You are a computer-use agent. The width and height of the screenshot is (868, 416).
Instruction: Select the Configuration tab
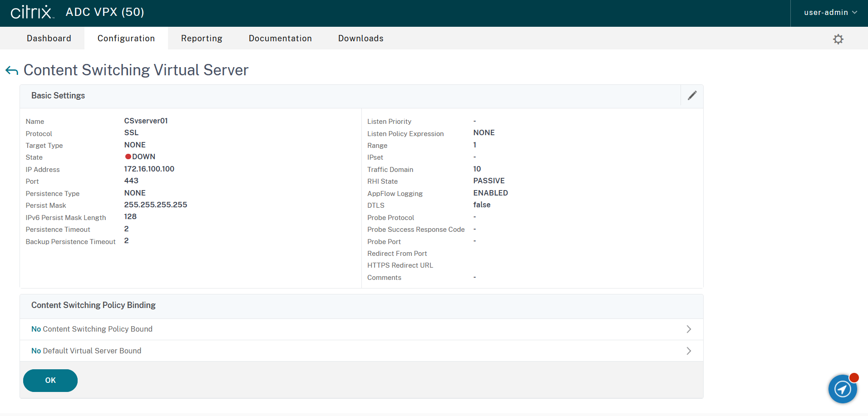[x=126, y=39]
